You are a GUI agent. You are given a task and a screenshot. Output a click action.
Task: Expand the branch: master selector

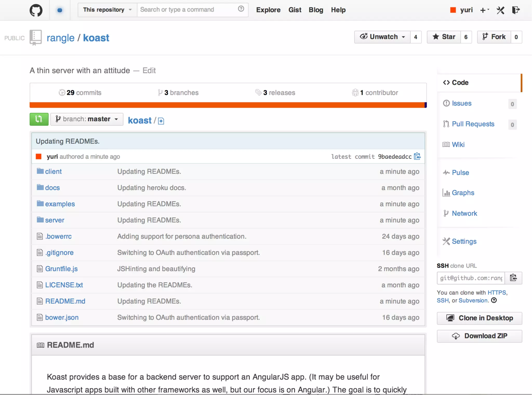[87, 119]
